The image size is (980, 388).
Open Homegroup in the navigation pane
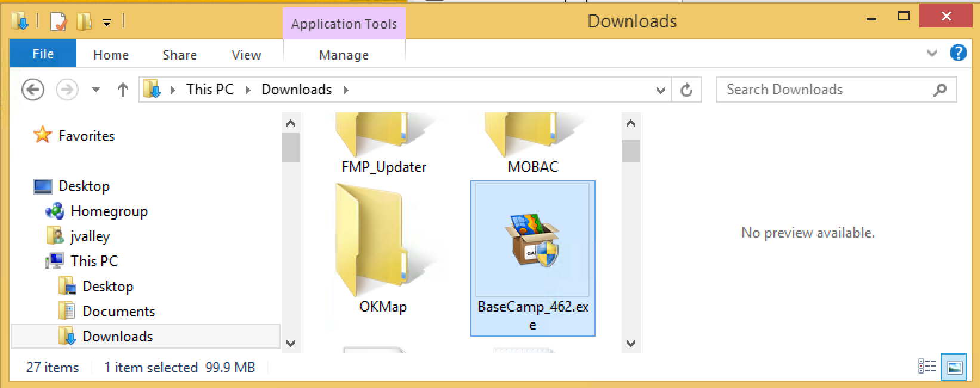coord(109,211)
